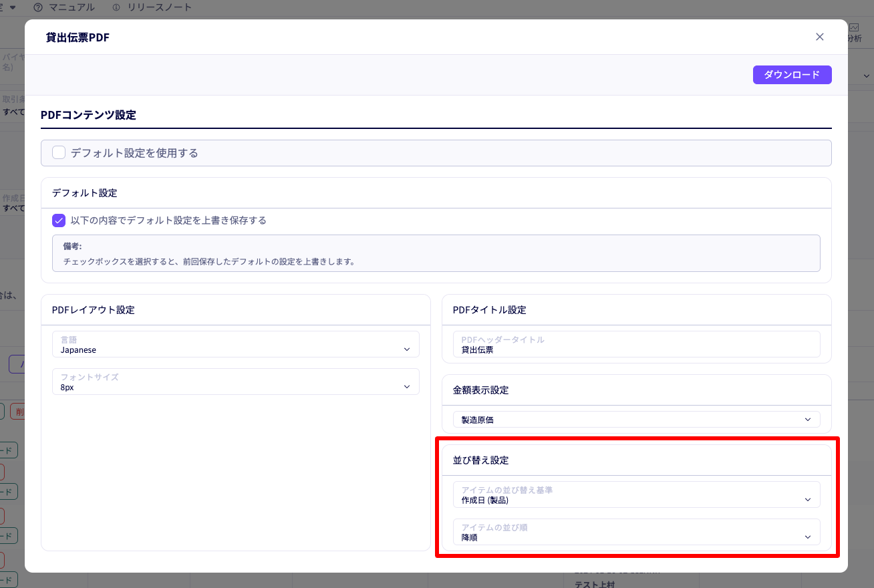Click the 並び替え設定 heading

click(x=481, y=460)
